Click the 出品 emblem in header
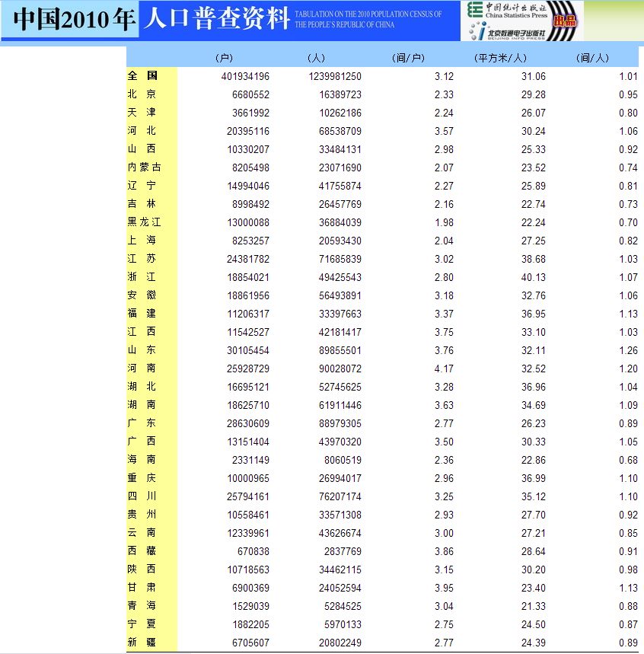Image resolution: width=644 pixels, height=654 pixels. [565, 21]
